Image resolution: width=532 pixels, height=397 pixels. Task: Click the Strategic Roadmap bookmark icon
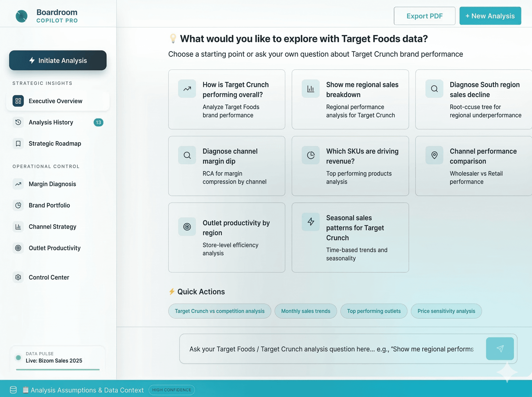coord(18,144)
